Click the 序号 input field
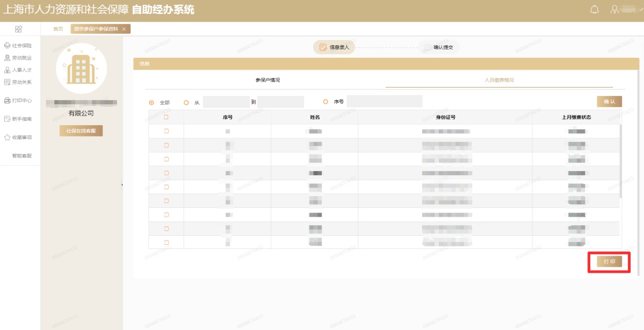 point(385,102)
